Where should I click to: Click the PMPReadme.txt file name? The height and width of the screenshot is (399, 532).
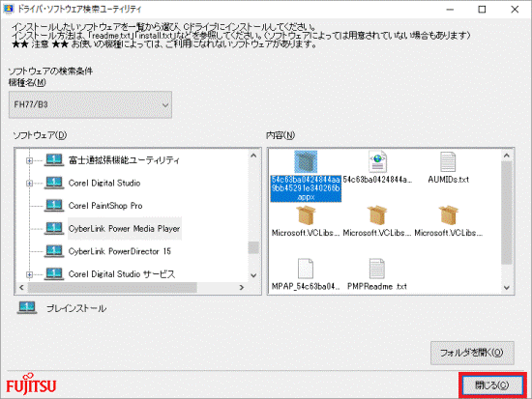377,286
